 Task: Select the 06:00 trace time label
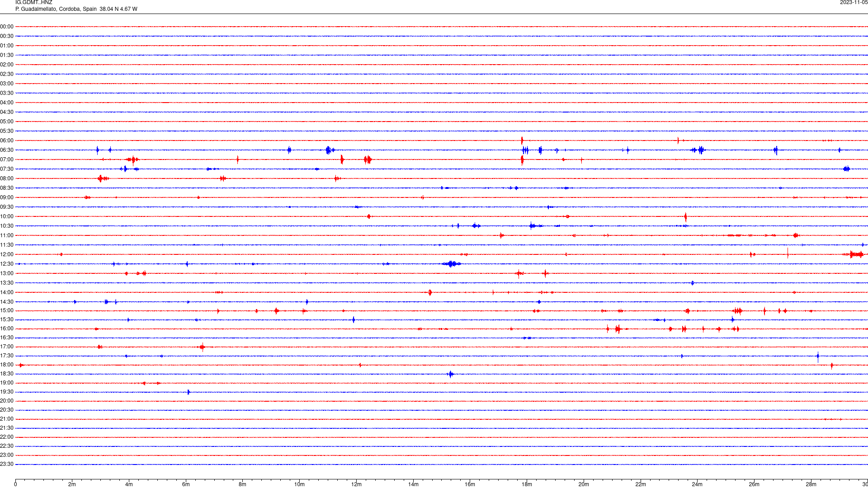click(7, 141)
